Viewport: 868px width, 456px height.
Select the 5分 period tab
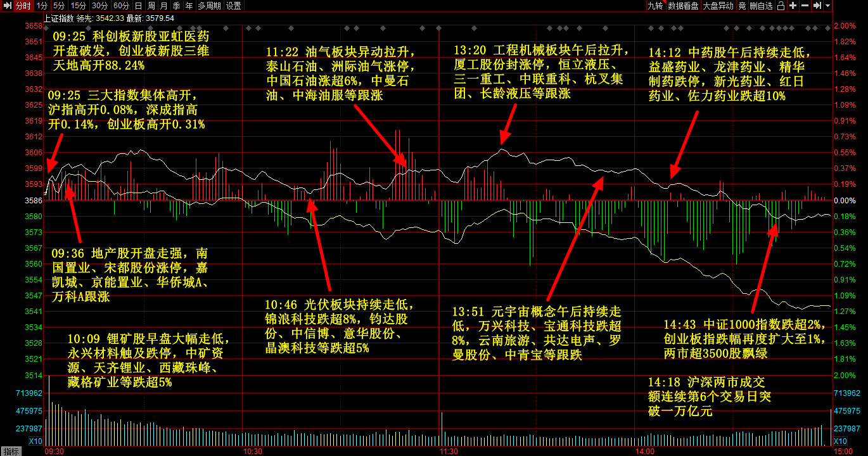pyautogui.click(x=59, y=6)
